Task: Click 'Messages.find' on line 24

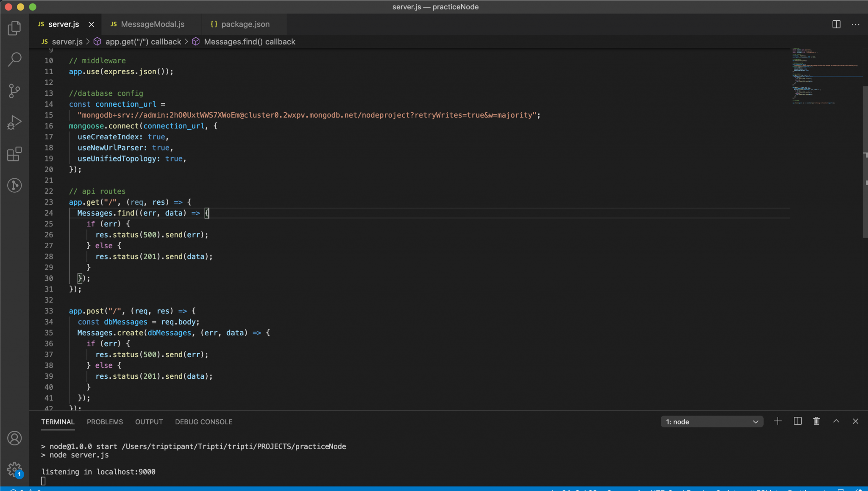Action: click(x=106, y=213)
